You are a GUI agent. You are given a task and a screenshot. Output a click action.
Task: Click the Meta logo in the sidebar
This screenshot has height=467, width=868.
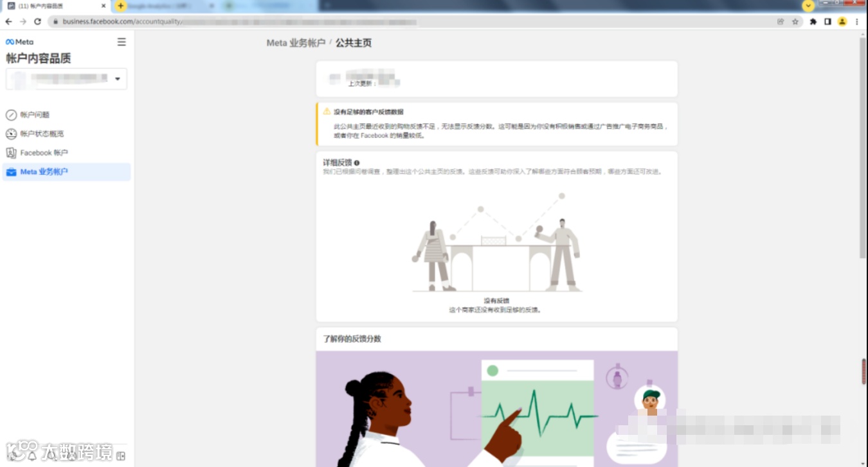pos(20,42)
